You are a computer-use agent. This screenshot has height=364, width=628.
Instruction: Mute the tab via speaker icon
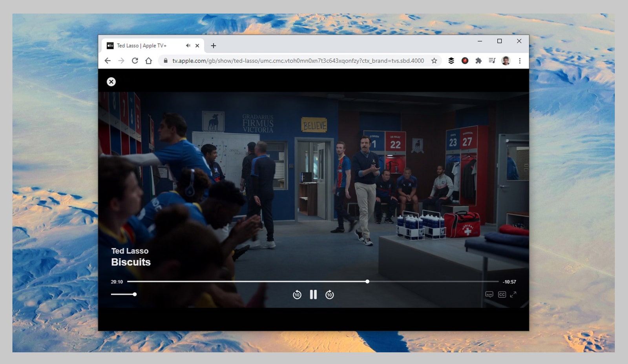click(x=188, y=45)
